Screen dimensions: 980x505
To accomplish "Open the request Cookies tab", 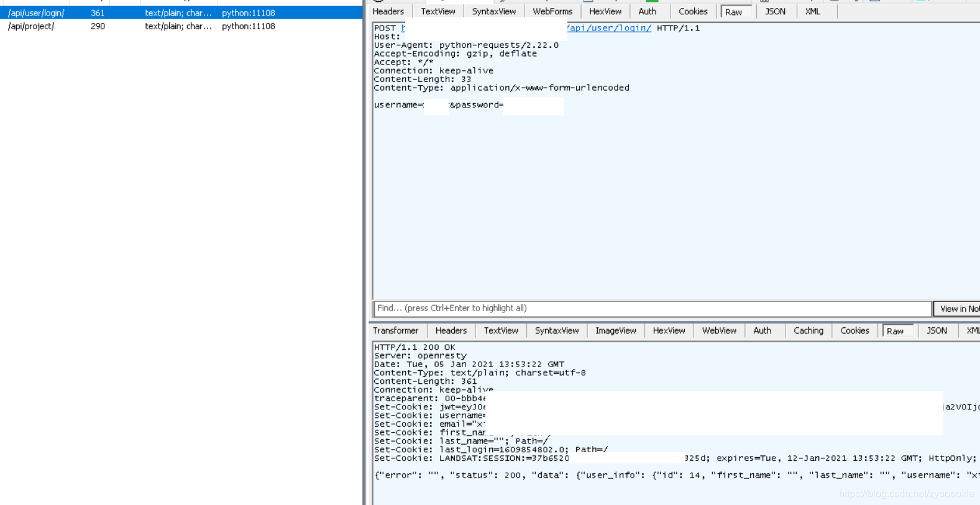I will coord(693,11).
